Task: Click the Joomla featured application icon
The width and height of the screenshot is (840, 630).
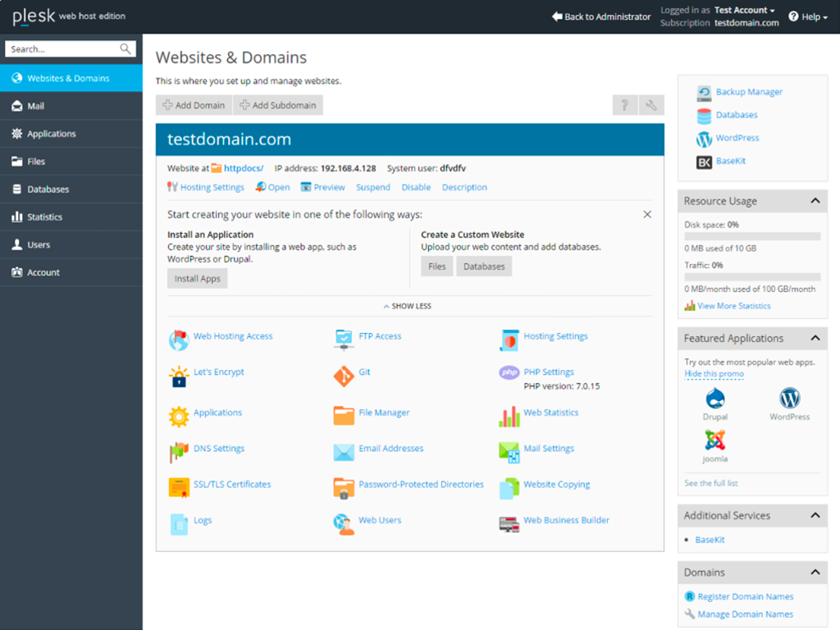Action: pyautogui.click(x=714, y=441)
